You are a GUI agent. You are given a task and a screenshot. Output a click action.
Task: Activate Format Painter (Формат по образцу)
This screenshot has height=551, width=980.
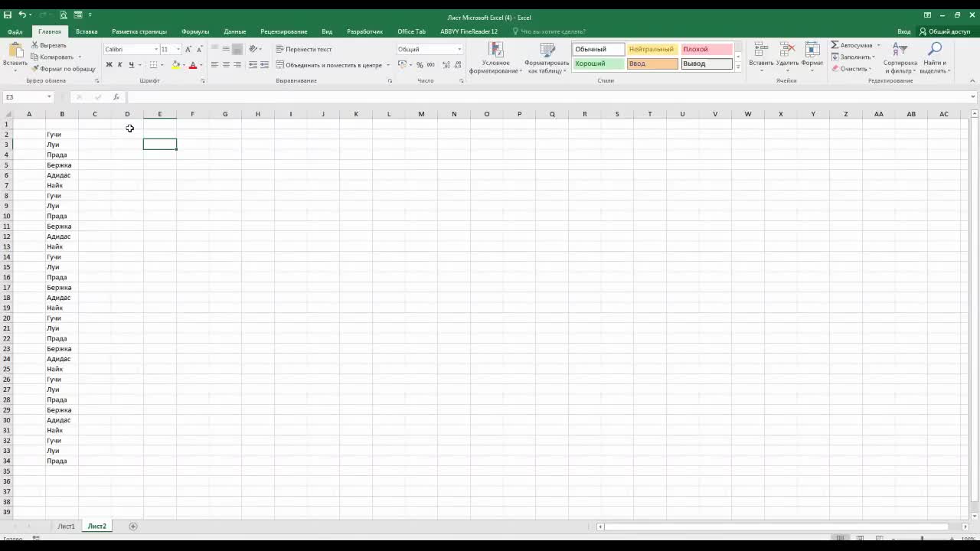click(64, 69)
